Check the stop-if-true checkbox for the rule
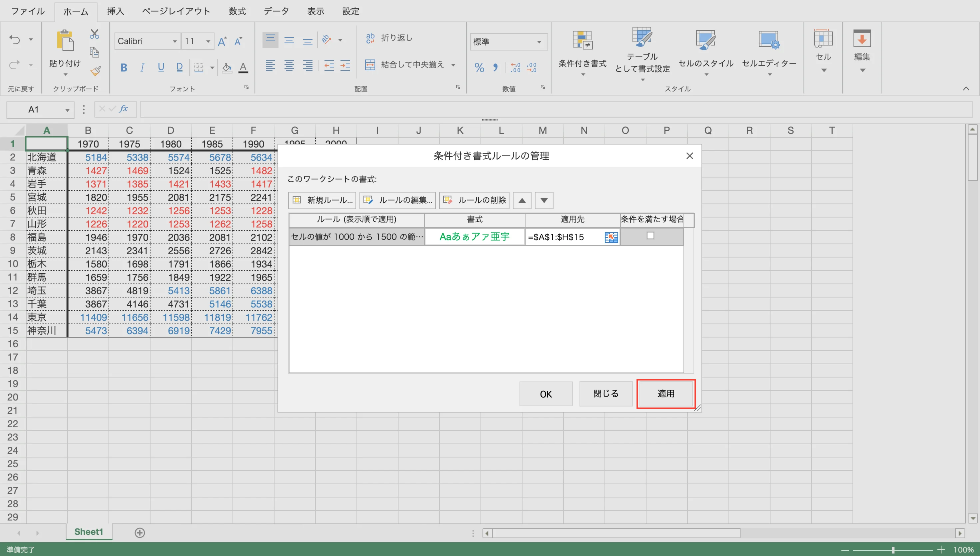The height and width of the screenshot is (556, 980). pos(650,236)
